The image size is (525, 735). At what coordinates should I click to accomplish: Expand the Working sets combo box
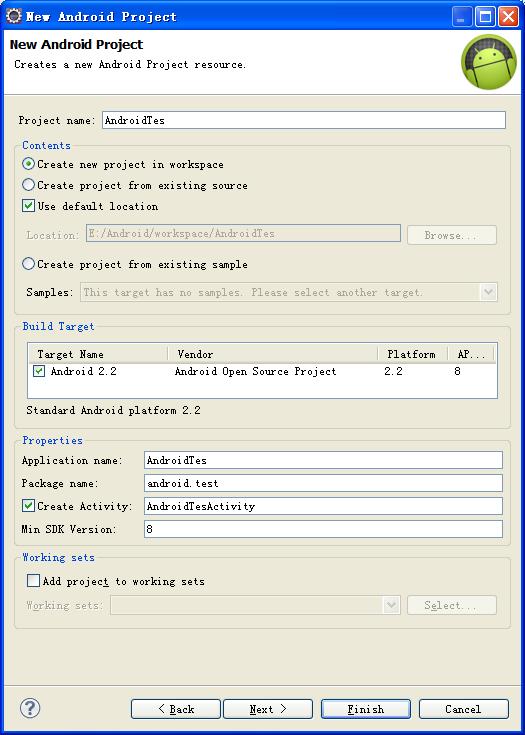(391, 605)
